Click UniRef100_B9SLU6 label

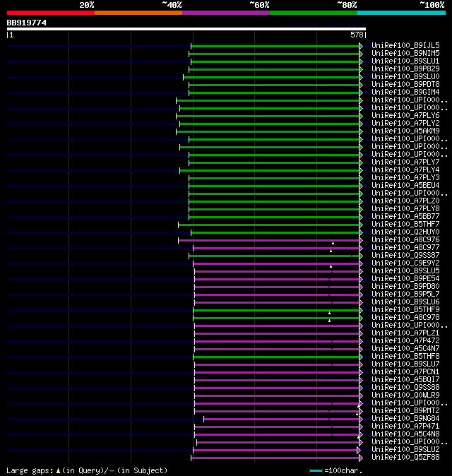pyautogui.click(x=405, y=302)
